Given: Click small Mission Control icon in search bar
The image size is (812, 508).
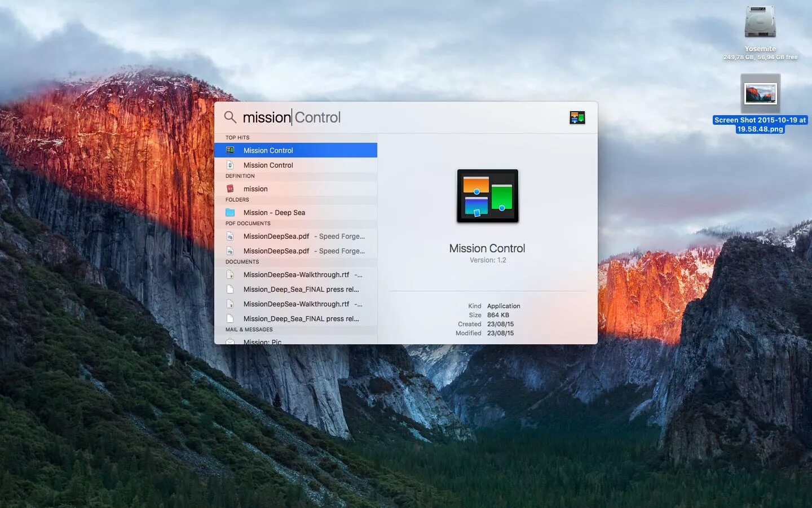Looking at the screenshot, I should click(577, 117).
